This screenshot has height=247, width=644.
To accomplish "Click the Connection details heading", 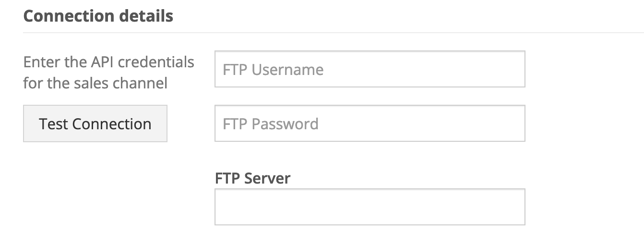I will tap(98, 16).
